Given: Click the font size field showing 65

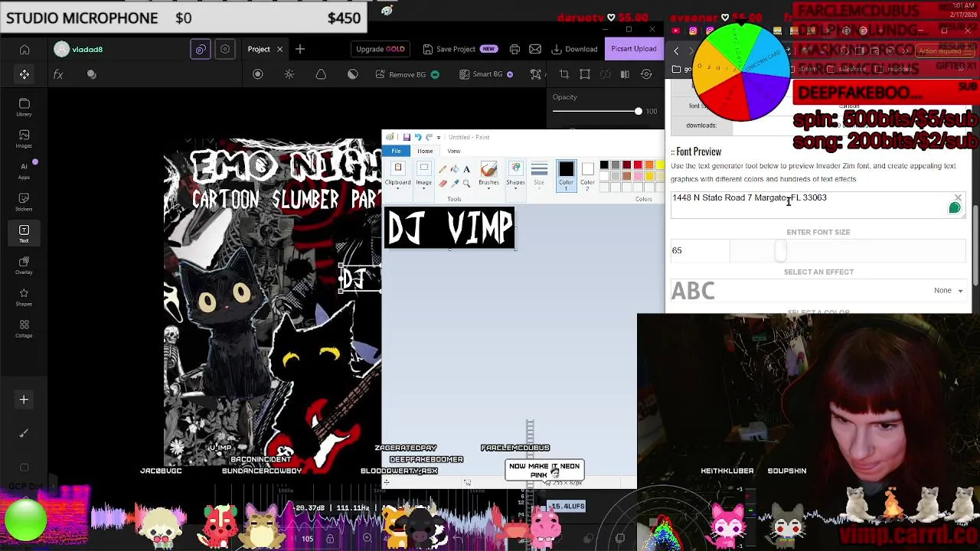Looking at the screenshot, I should click(698, 250).
